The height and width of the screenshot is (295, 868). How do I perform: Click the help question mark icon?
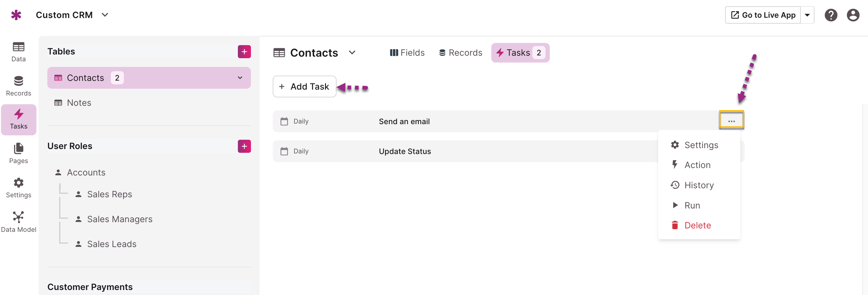point(831,15)
